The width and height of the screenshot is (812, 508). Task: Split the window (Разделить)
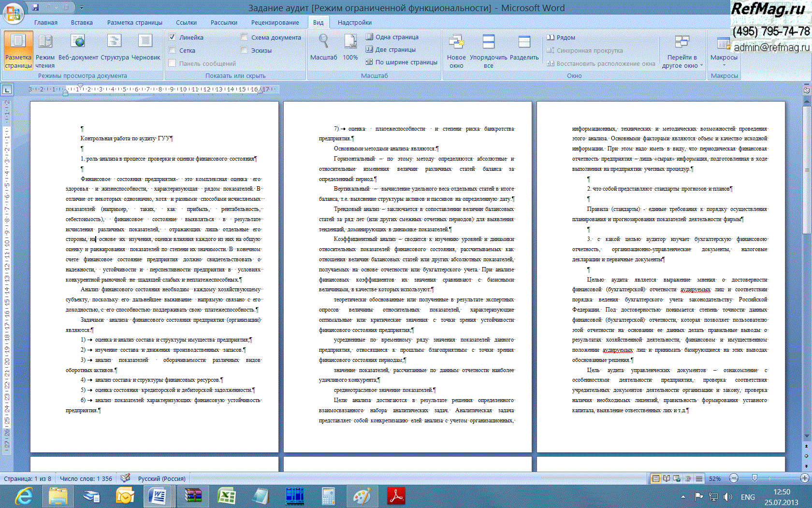pos(524,48)
